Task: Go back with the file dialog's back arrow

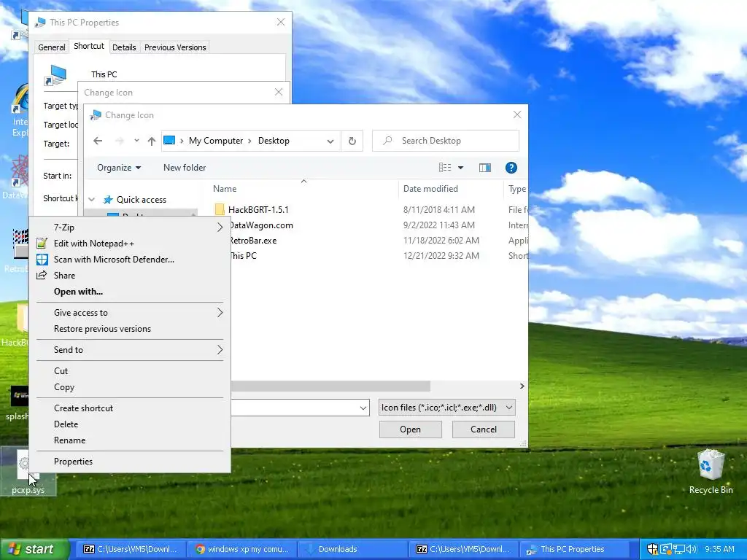Action: coord(98,141)
